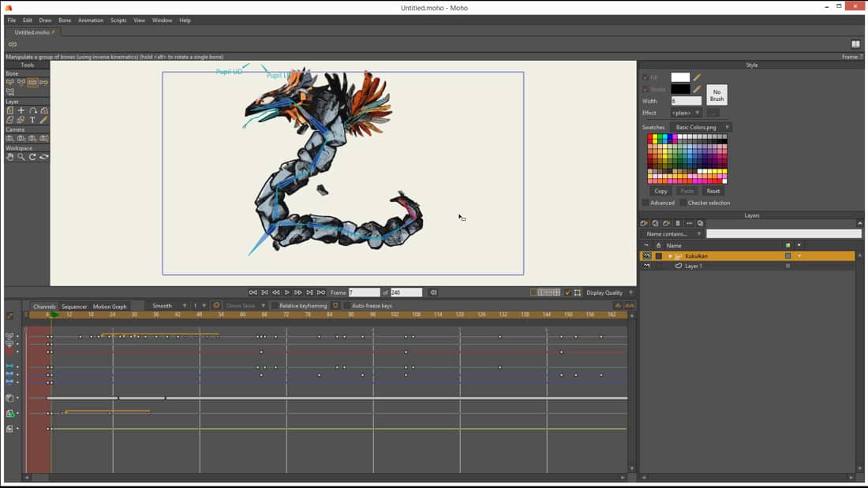Viewport: 868px width, 488px height.
Task: Open the Name contains filter dropdown
Action: point(672,234)
